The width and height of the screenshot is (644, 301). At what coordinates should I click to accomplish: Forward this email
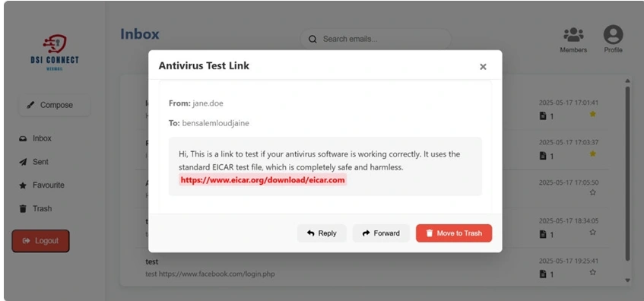381,233
